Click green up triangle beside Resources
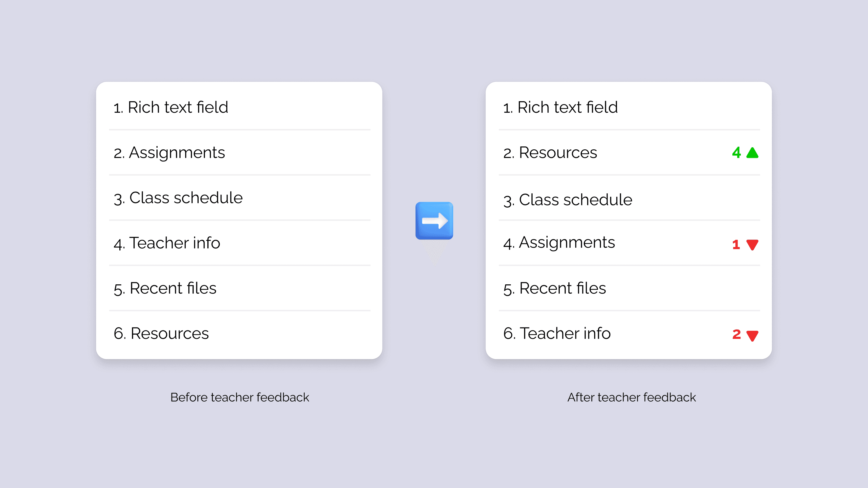Viewport: 868px width, 488px height. (x=752, y=153)
